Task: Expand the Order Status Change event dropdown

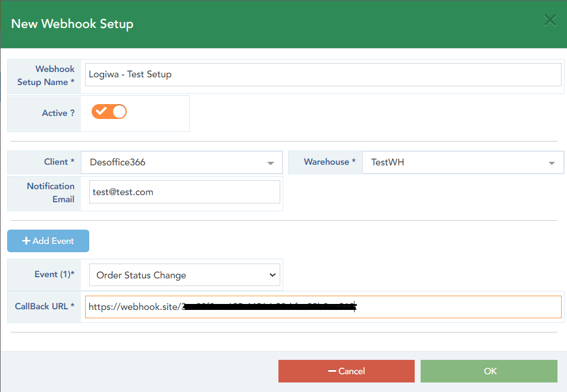Action: [x=184, y=275]
